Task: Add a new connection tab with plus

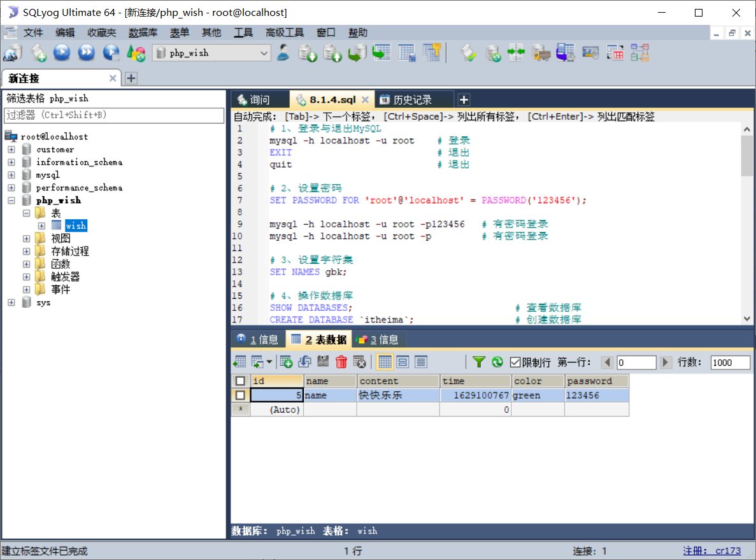Action: (x=131, y=78)
